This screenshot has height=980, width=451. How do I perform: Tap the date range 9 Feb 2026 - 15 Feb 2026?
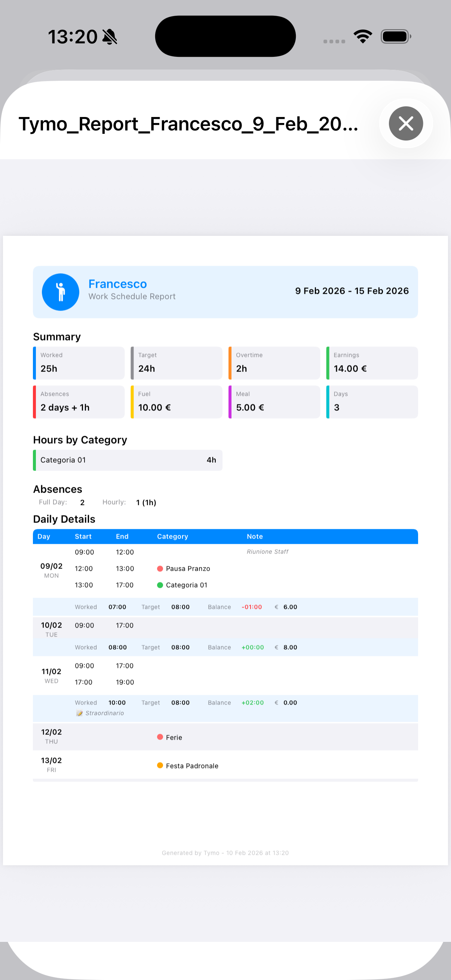pyautogui.click(x=352, y=291)
